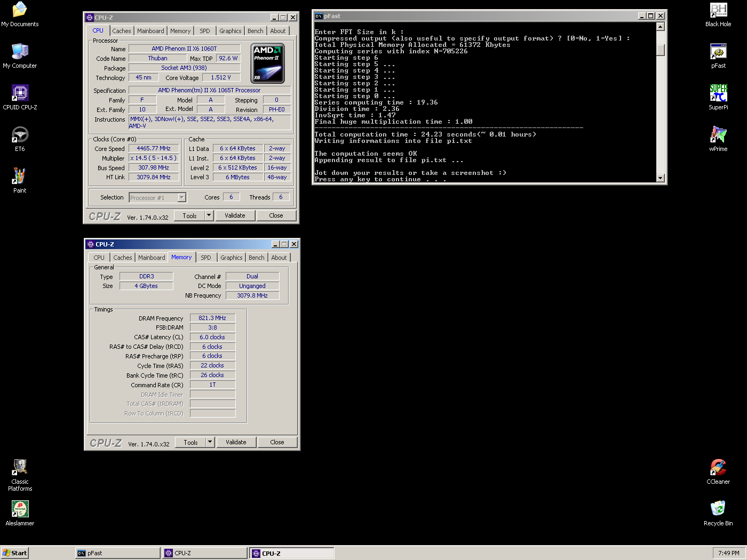Image resolution: width=747 pixels, height=560 pixels.
Task: Click the HT Link 3079.84 MHz value
Action: pos(154,177)
